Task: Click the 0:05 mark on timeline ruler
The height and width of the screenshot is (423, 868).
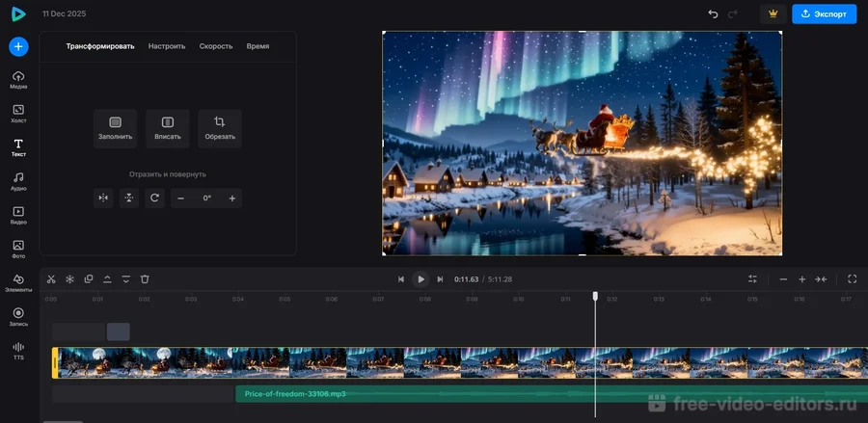Action: (x=285, y=299)
